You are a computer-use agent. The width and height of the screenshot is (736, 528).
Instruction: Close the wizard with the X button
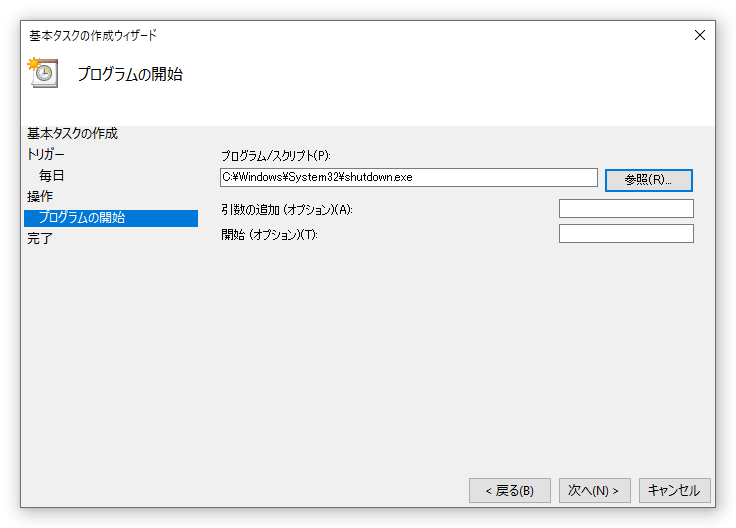(x=700, y=35)
